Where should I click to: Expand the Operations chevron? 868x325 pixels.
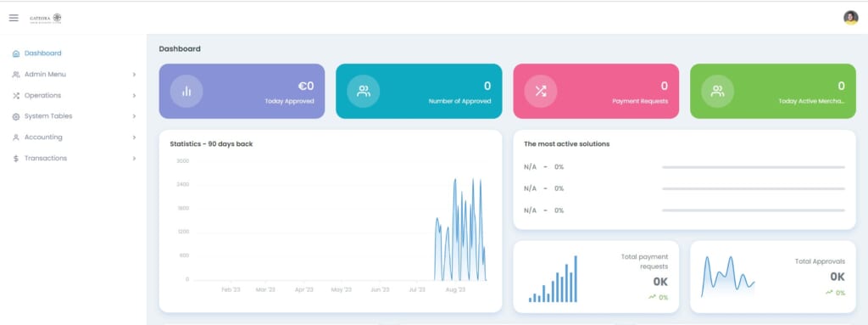[x=134, y=95]
